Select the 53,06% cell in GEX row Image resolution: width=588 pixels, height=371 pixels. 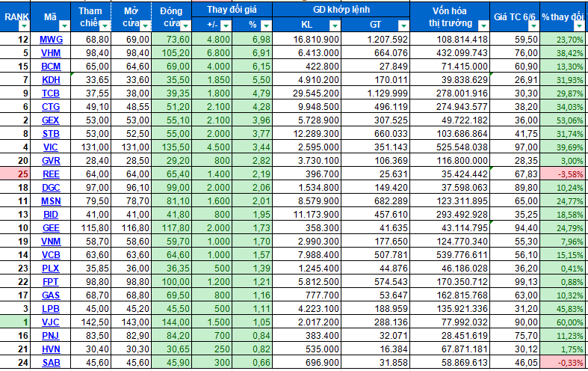tap(564, 120)
